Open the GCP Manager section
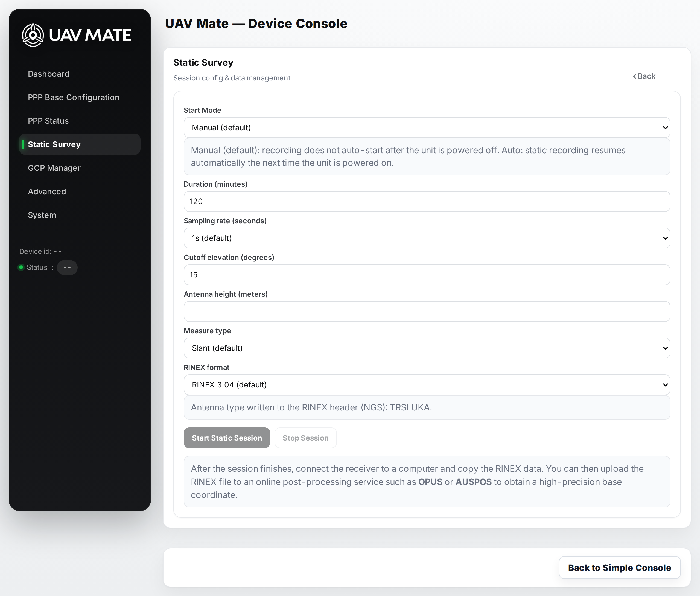Viewport: 700px width, 596px height. (x=80, y=168)
